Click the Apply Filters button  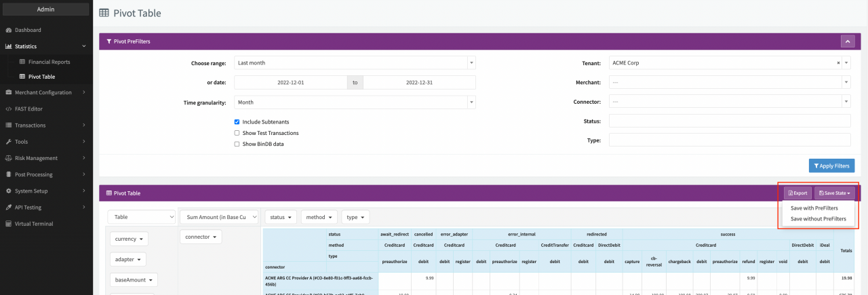pyautogui.click(x=831, y=166)
